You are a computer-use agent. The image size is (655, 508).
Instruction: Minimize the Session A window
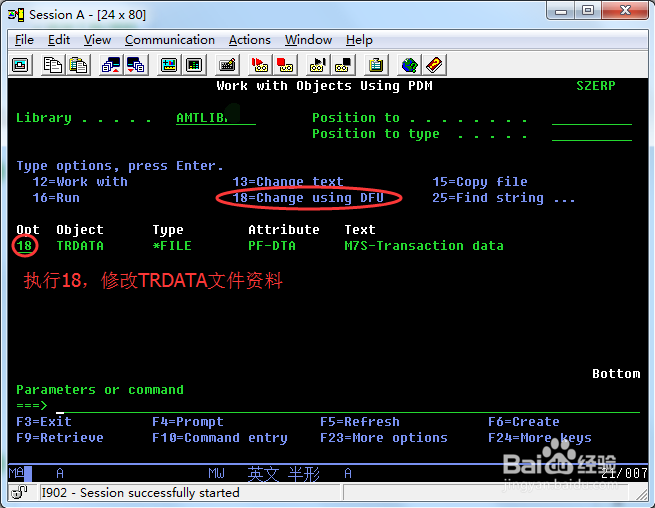(561, 11)
